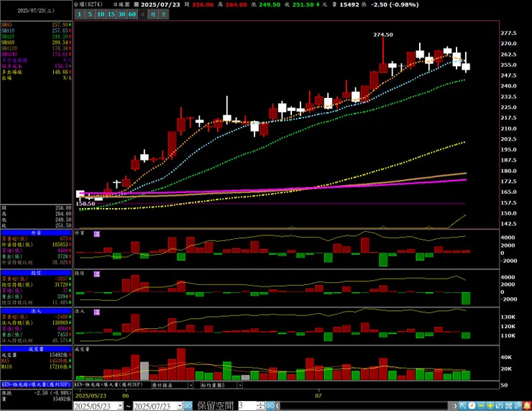Open settings icon in 外資 panel

click(97, 234)
